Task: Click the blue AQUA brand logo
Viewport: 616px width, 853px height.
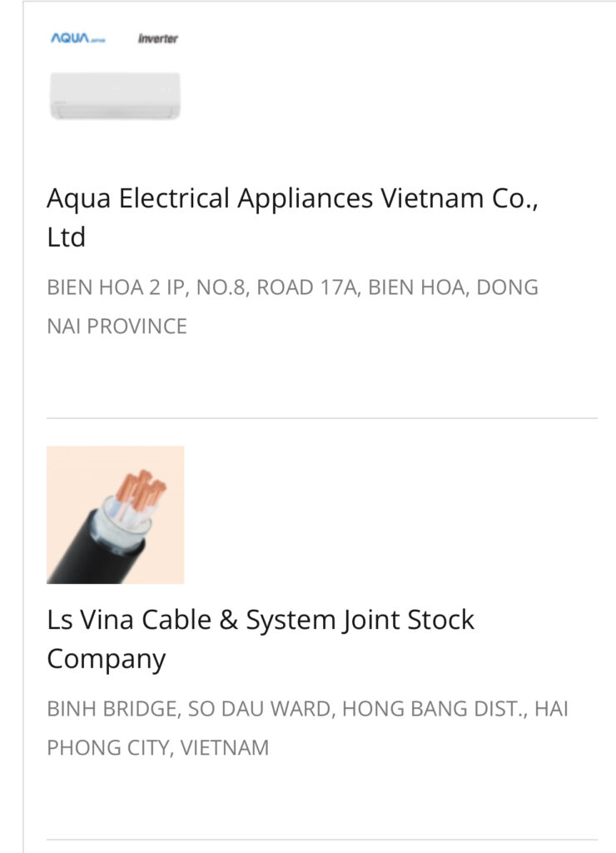Action: pos(77,39)
